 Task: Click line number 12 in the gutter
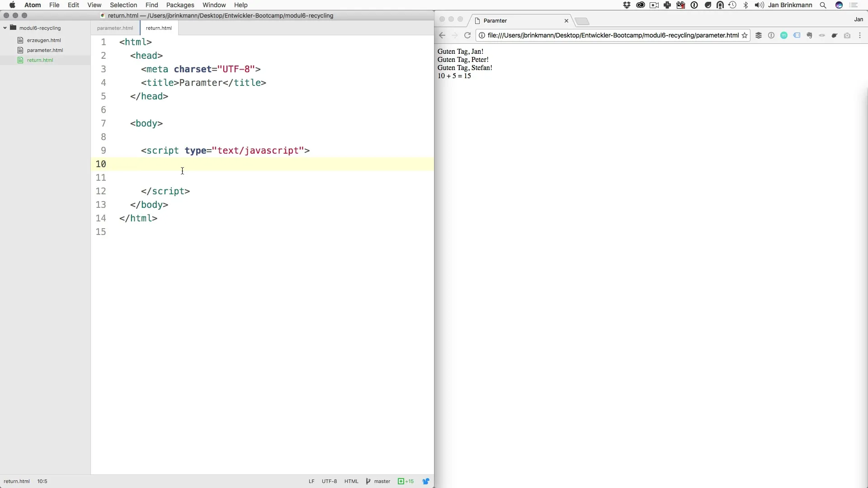point(100,191)
